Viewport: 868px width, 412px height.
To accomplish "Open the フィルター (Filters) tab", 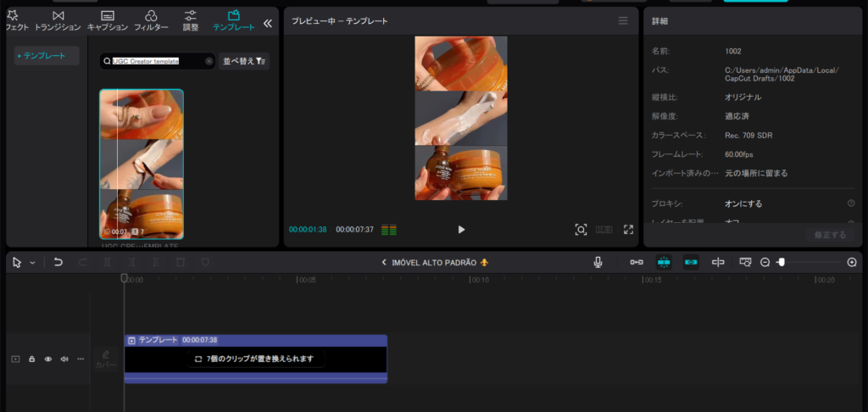I will point(151,20).
